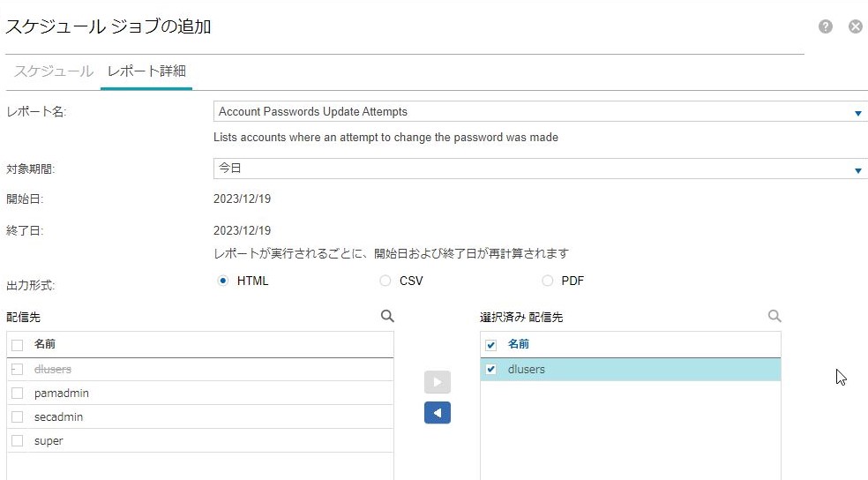The width and height of the screenshot is (868, 480).
Task: Select the PDF output format
Action: pyautogui.click(x=548, y=281)
